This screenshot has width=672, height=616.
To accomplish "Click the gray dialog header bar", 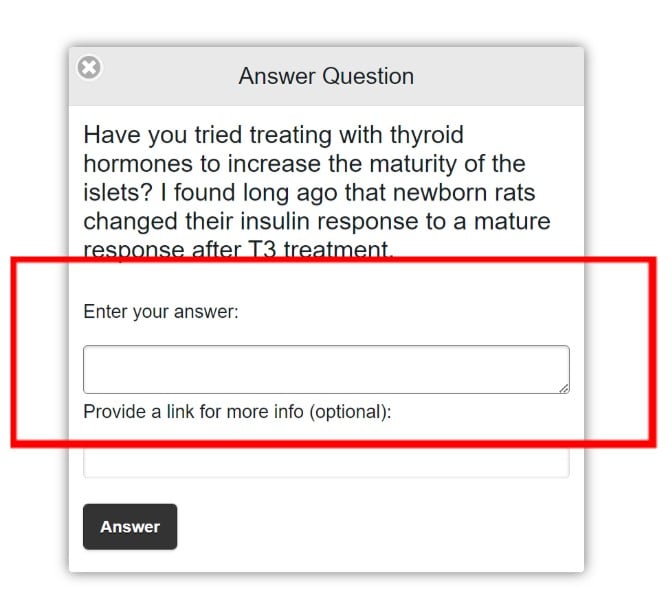I will click(326, 76).
